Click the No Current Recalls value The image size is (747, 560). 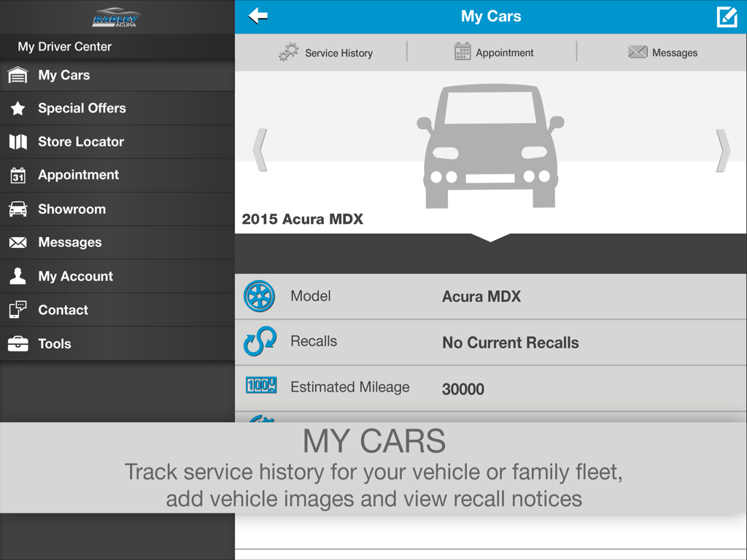coord(510,343)
